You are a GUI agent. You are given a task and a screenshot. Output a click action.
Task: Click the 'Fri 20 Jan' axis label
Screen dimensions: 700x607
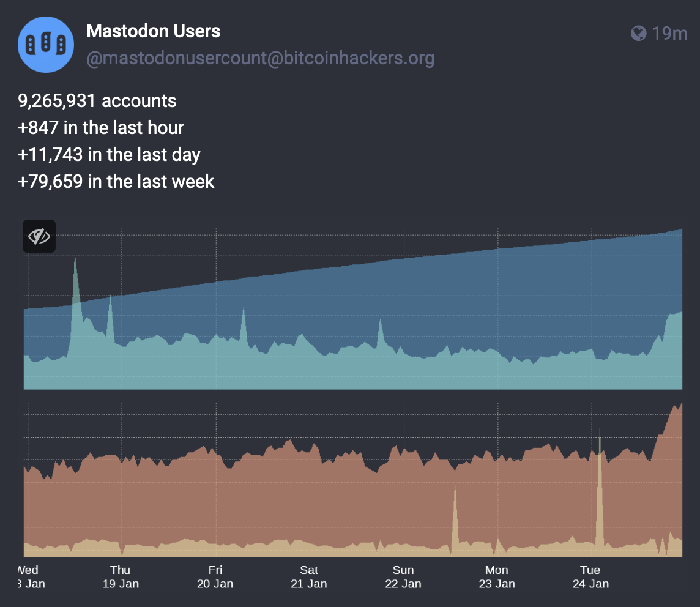coord(215,576)
